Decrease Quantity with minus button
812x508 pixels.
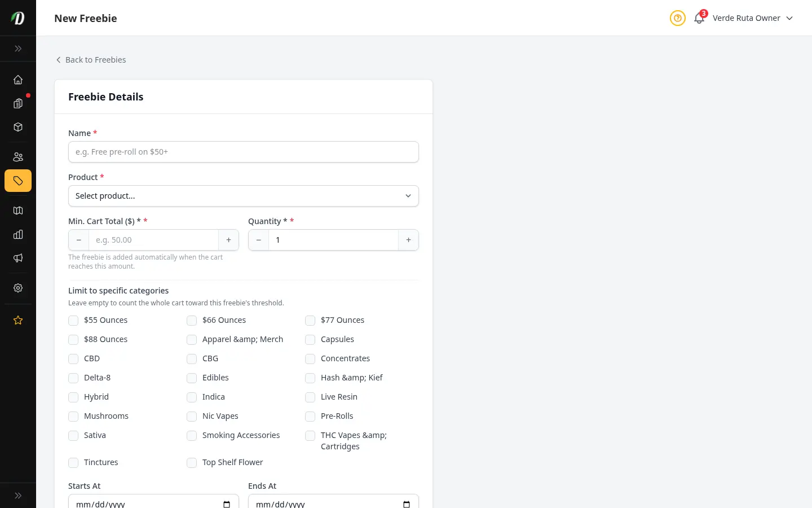coord(259,240)
